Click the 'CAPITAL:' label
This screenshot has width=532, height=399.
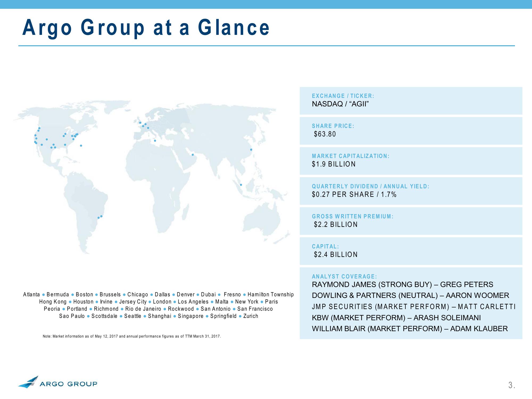(325, 246)
